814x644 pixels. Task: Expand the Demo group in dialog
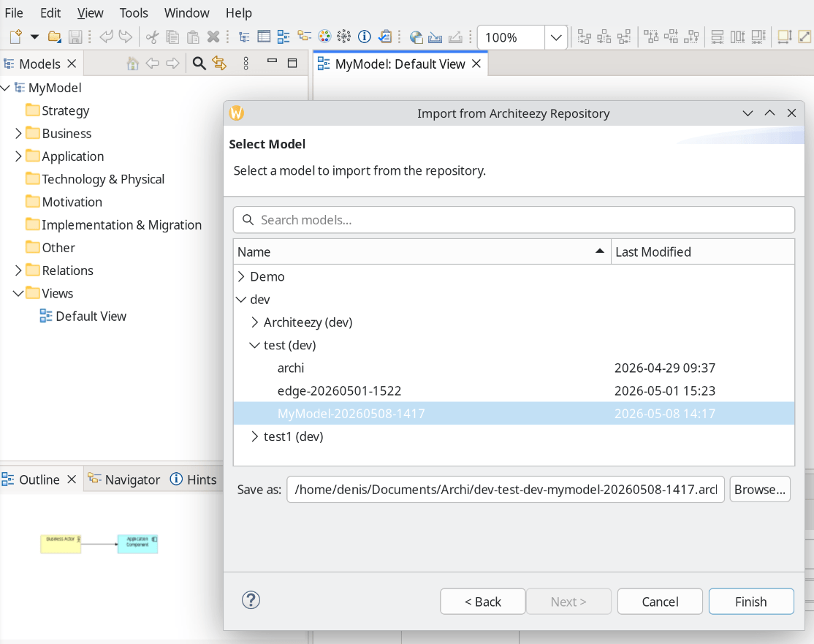point(241,276)
